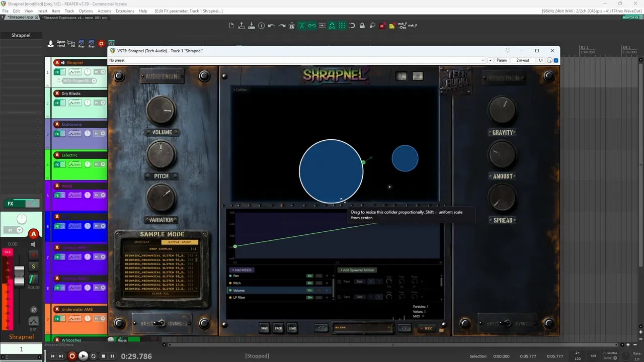Click Add Spawner Motion button

pyautogui.click(x=357, y=270)
